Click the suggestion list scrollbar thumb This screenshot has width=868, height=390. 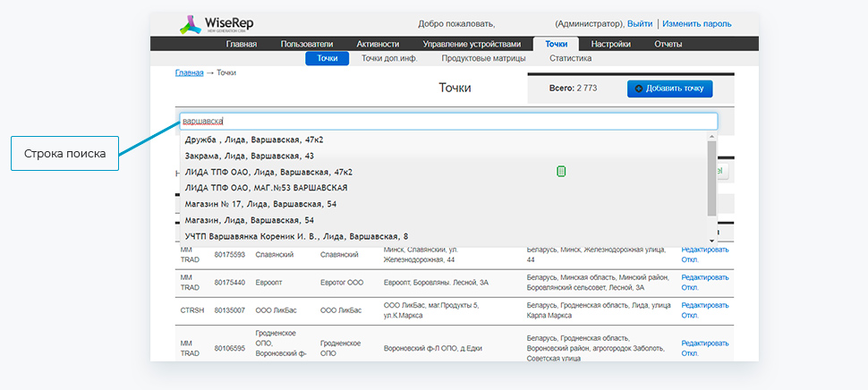pos(711,178)
